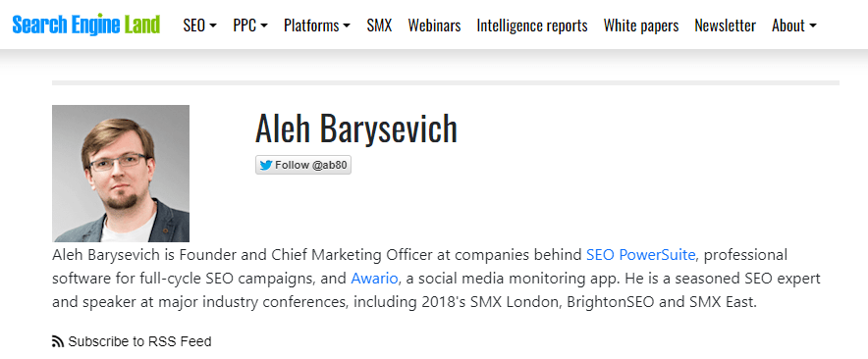The height and width of the screenshot is (359, 868).
Task: Select Intelligence reports in the navigation
Action: [x=532, y=26]
